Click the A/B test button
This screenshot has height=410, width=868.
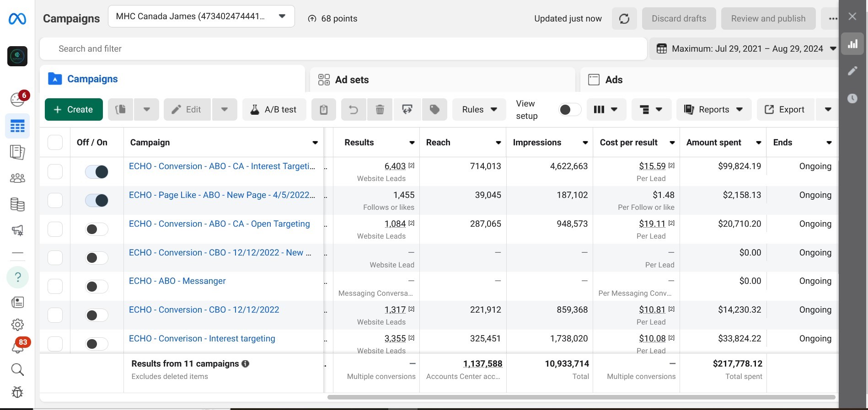click(274, 110)
